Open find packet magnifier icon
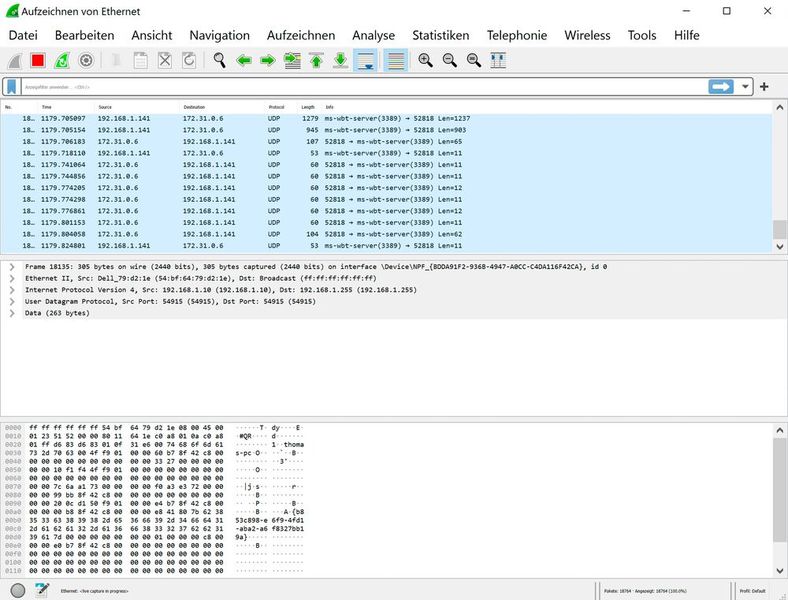 (219, 60)
